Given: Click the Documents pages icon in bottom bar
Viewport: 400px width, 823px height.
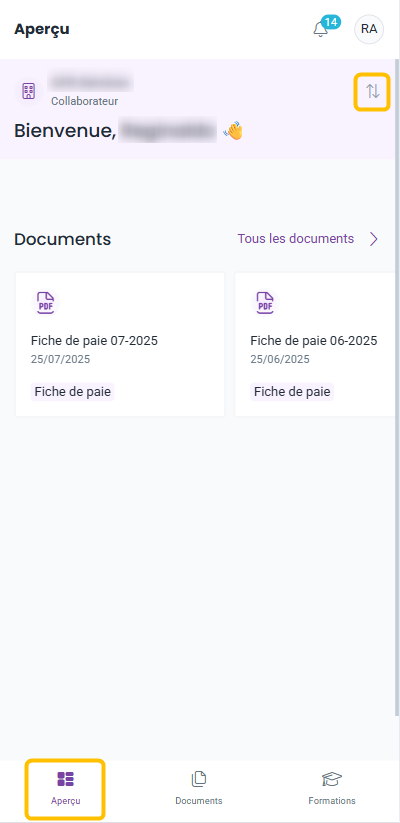Looking at the screenshot, I should click(198, 779).
